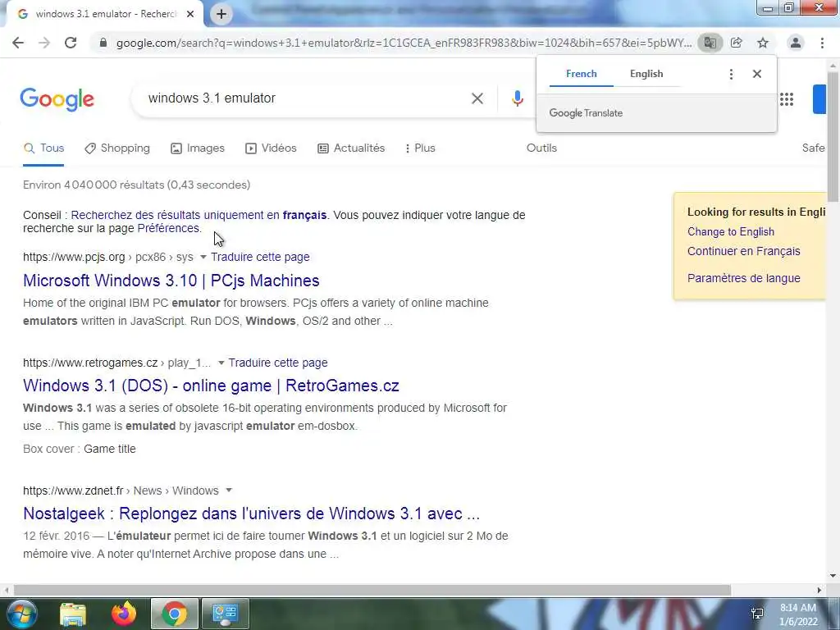Click the vertical scrollbar down arrow
Image resolution: width=840 pixels, height=630 pixels.
[x=833, y=577]
